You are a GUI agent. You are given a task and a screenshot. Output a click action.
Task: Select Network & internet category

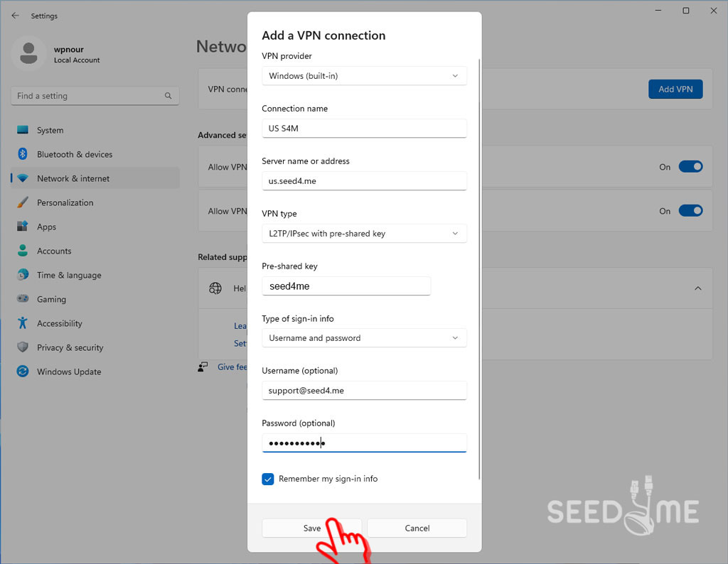pos(95,178)
